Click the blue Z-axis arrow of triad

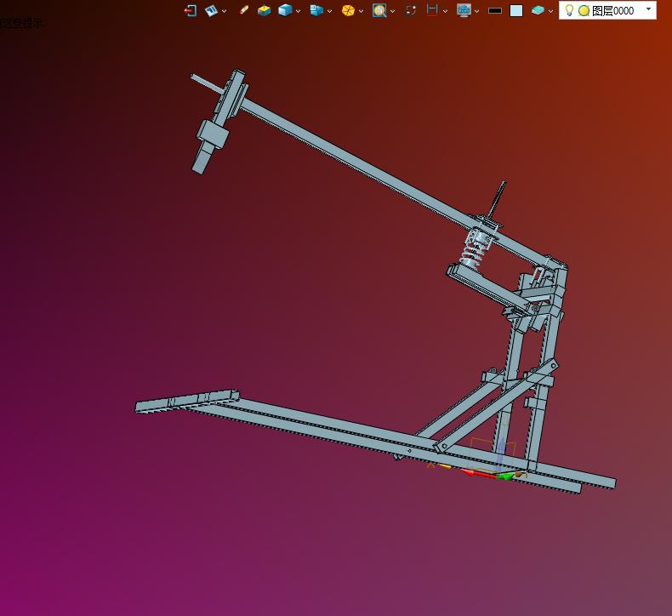(x=501, y=455)
